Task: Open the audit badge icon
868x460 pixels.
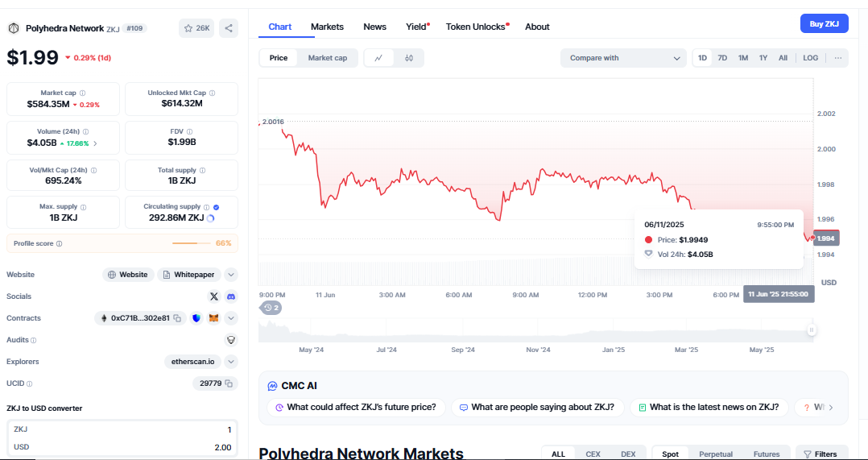Action: [231, 340]
